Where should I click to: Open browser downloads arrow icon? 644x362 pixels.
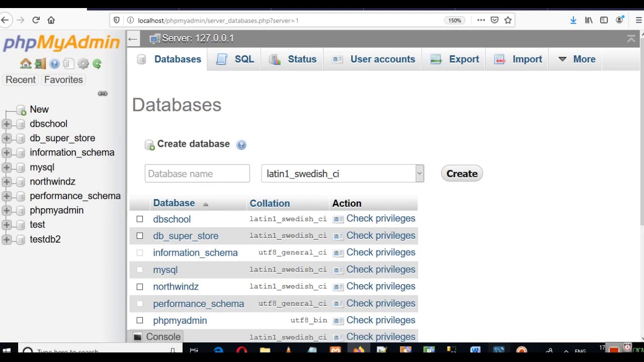[573, 20]
